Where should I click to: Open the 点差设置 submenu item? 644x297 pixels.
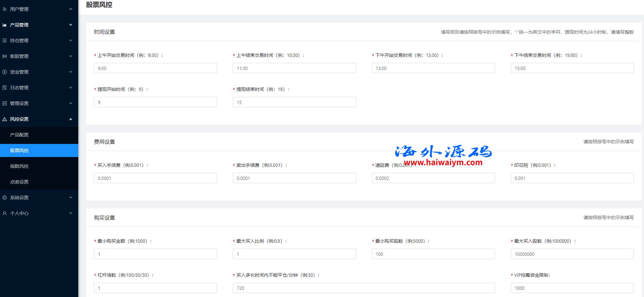pos(19,182)
